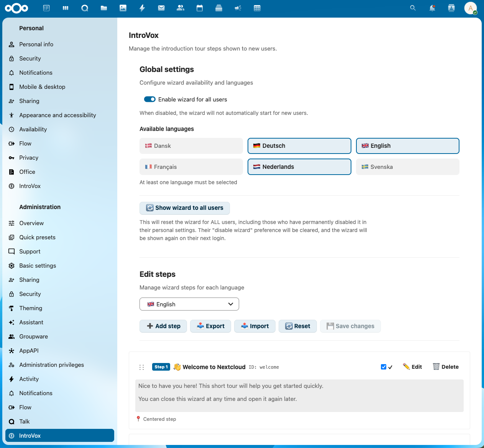The image size is (484, 448).
Task: Delete the Welcome to Nextcloud step
Action: click(x=445, y=366)
